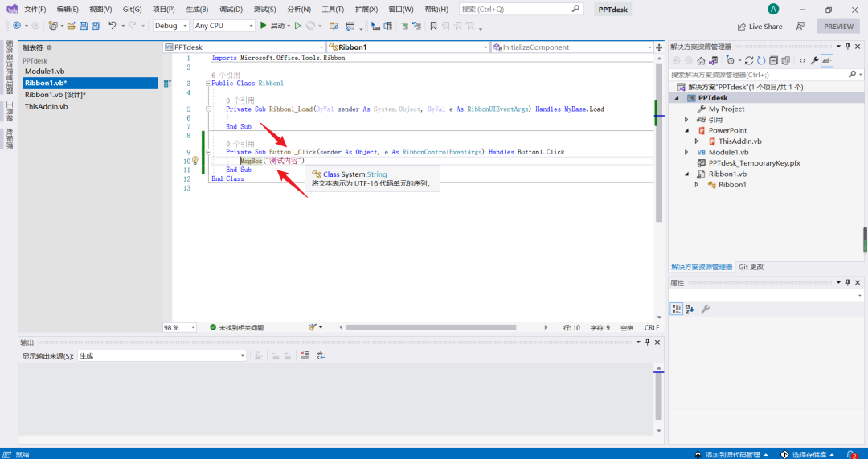Click the Refresh icon in Solution Explorer
The image size is (868, 459).
click(x=761, y=60)
